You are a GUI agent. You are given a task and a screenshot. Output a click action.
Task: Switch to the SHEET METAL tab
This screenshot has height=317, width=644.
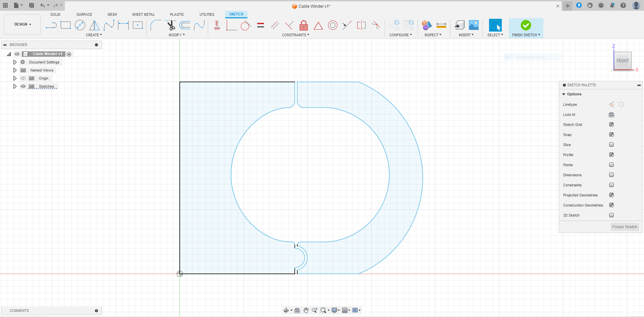coord(144,14)
